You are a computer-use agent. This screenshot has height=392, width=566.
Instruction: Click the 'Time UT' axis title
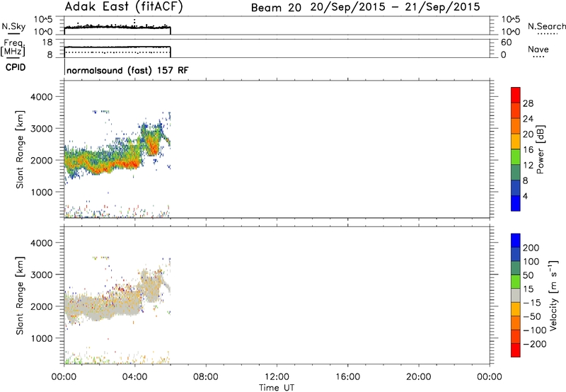coord(277,388)
